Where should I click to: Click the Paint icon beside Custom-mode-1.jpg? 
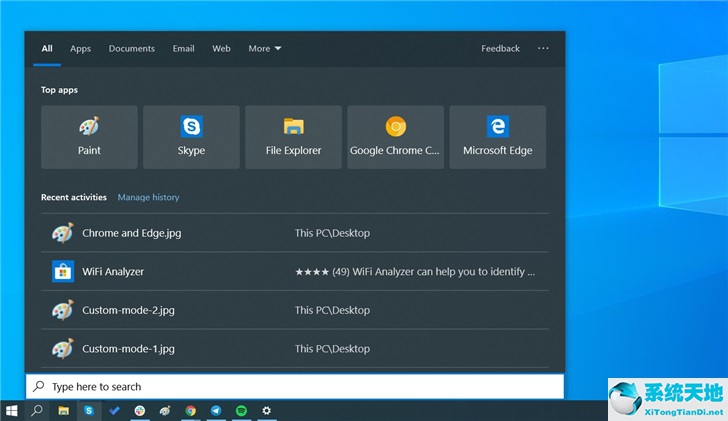point(63,349)
